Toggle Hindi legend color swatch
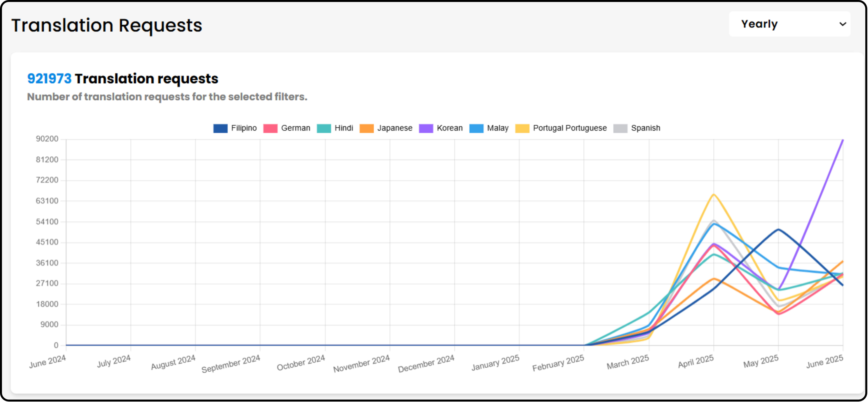868x402 pixels. pyautogui.click(x=324, y=129)
